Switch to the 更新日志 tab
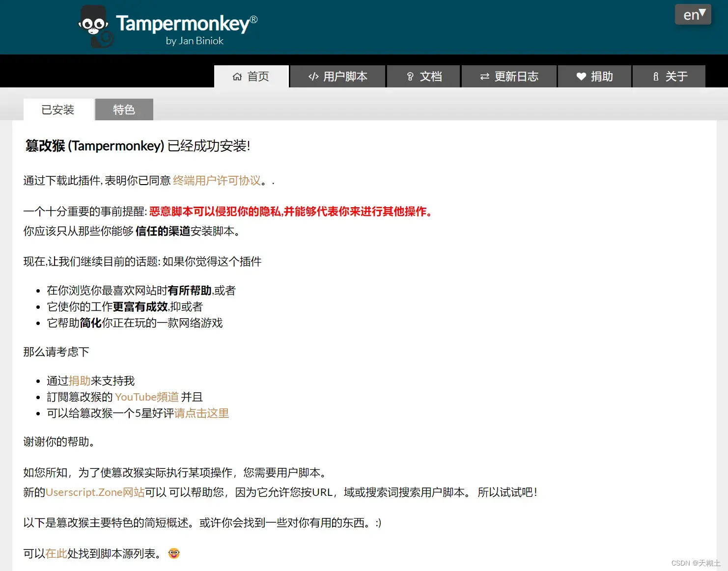This screenshot has height=571, width=728. [509, 77]
